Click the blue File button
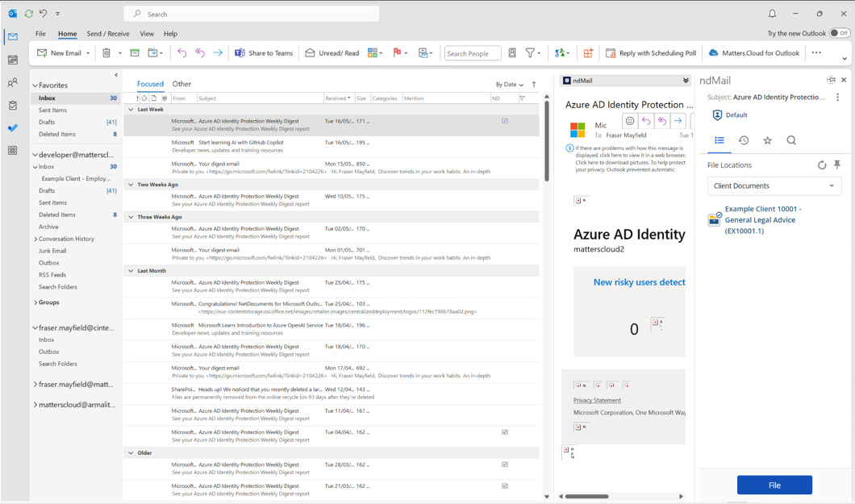The height and width of the screenshot is (504, 855). (774, 485)
